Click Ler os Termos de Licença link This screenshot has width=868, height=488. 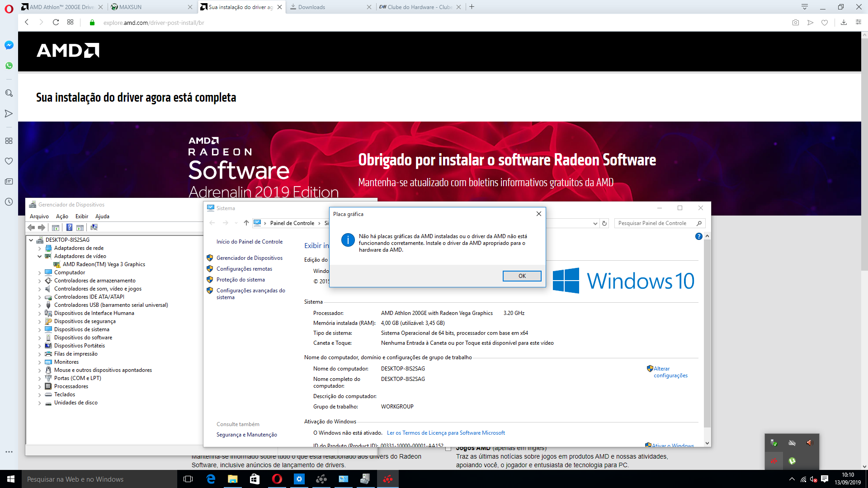pos(446,433)
